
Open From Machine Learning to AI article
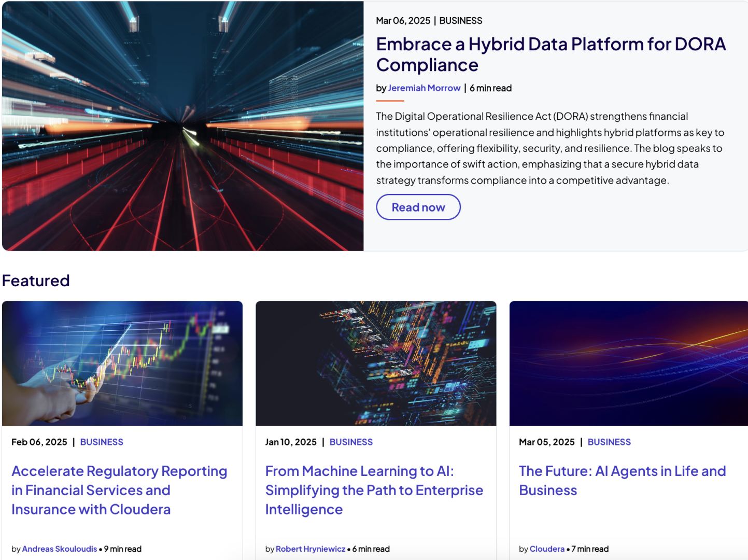[374, 490]
